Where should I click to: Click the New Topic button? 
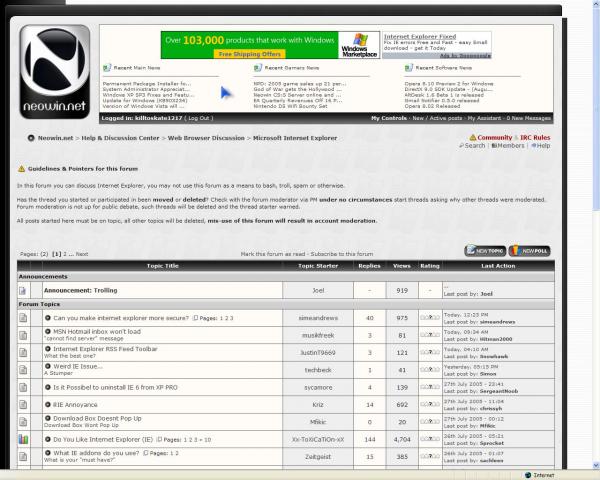[x=485, y=251]
